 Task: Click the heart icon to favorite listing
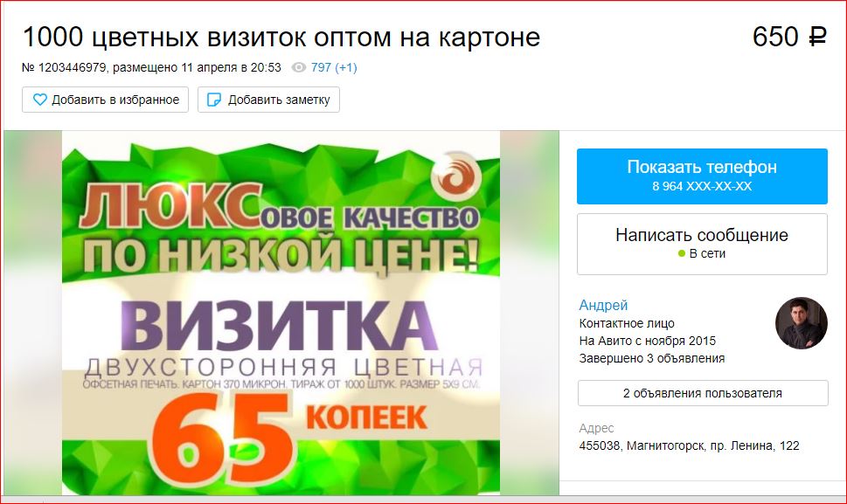(40, 100)
